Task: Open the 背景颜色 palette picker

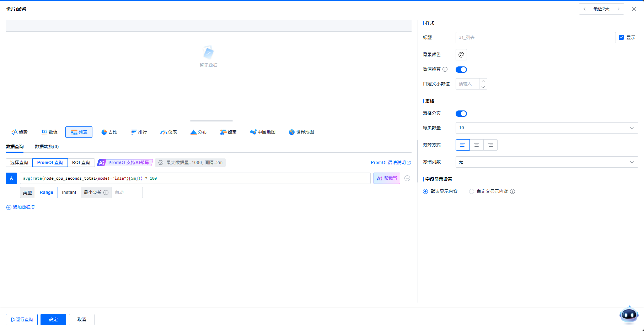Action: (461, 55)
